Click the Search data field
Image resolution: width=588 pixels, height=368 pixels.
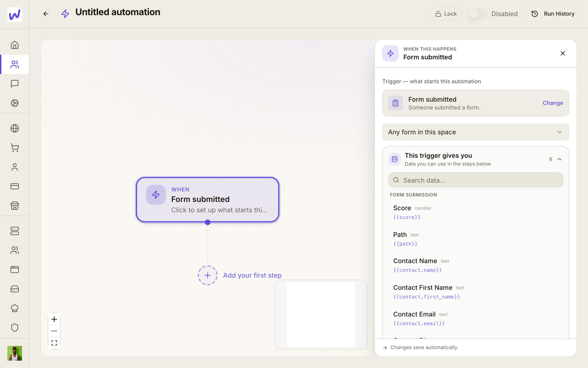475,180
